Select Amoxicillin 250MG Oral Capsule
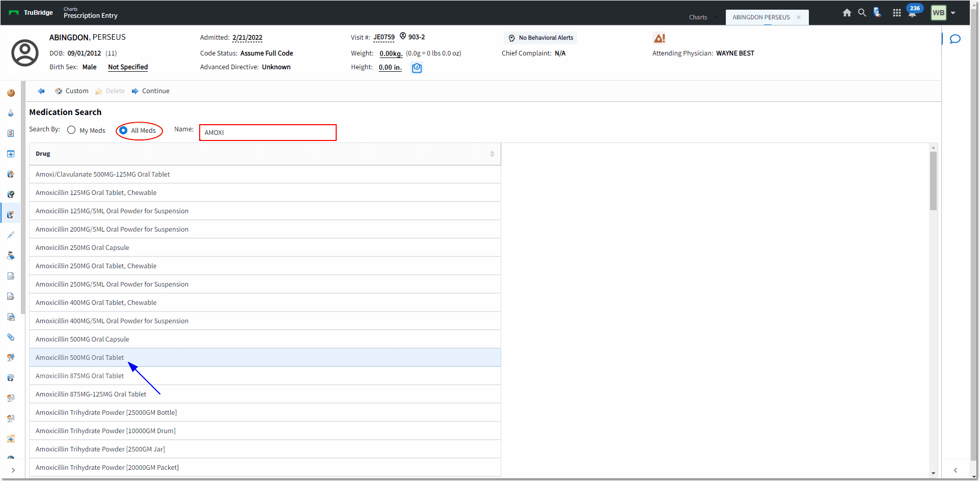Viewport: 980px width, 482px height. point(265,247)
